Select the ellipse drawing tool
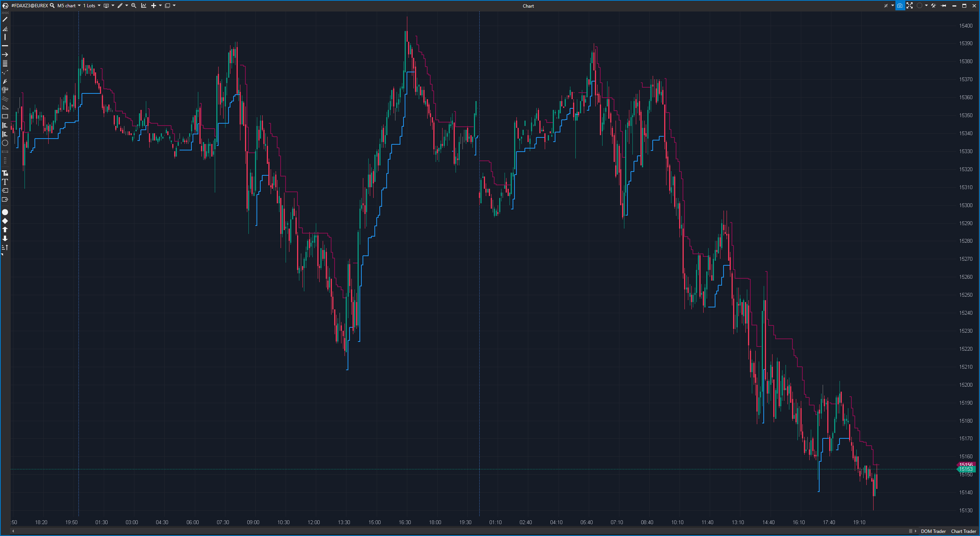The width and height of the screenshot is (980, 536). coord(5,143)
